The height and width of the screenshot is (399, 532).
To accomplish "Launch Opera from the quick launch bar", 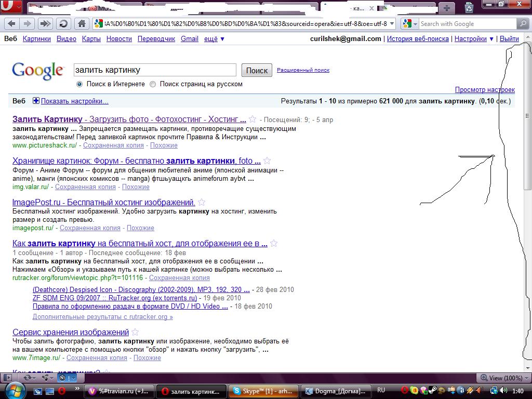I will (x=62, y=391).
